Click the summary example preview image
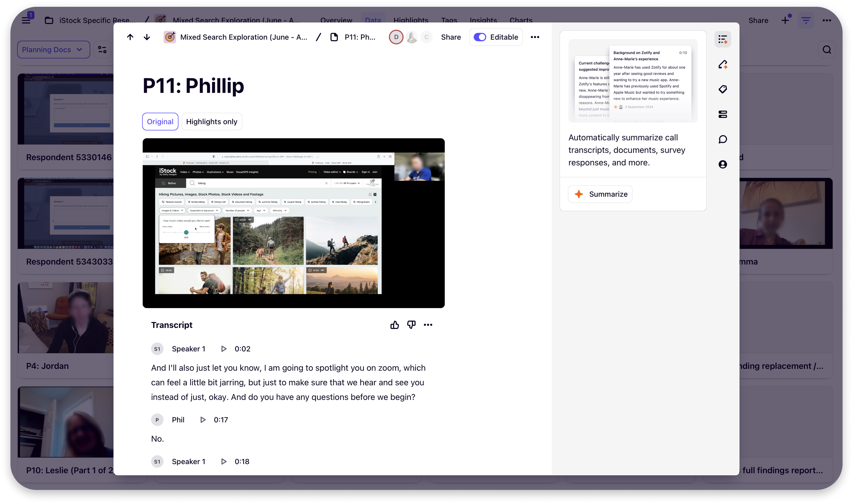The height and width of the screenshot is (504, 853). pos(633,81)
